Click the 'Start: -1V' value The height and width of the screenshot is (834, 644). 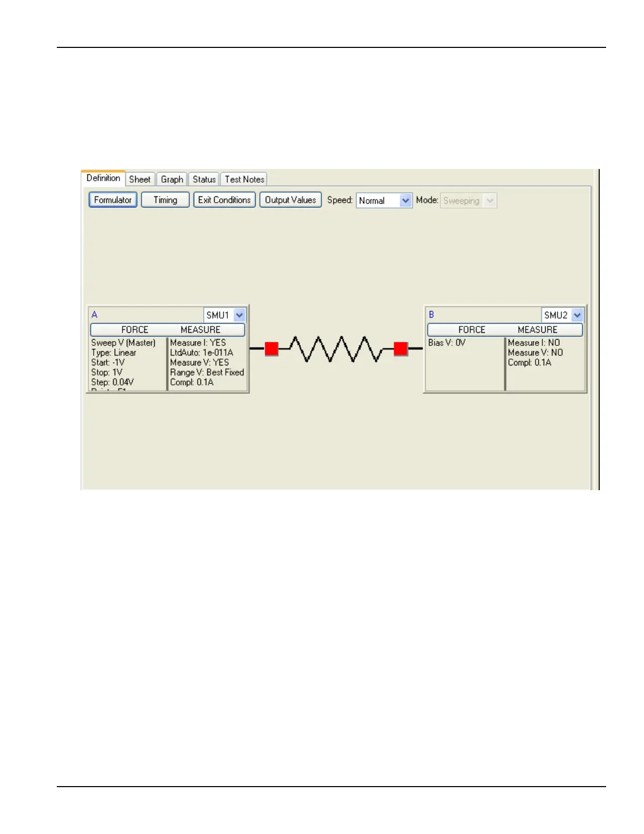pyautogui.click(x=108, y=363)
